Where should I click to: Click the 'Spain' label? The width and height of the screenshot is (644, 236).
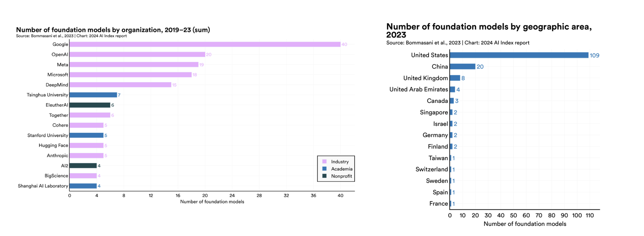[x=440, y=192]
